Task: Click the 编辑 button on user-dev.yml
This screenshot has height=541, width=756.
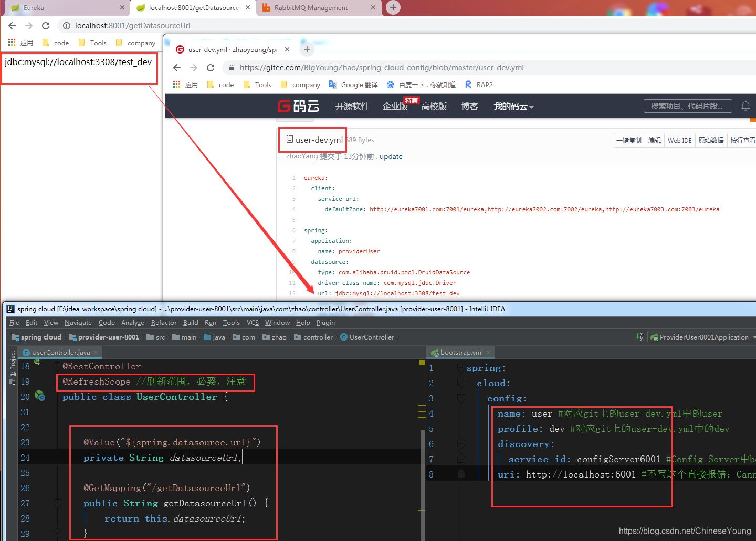Action: [654, 141]
